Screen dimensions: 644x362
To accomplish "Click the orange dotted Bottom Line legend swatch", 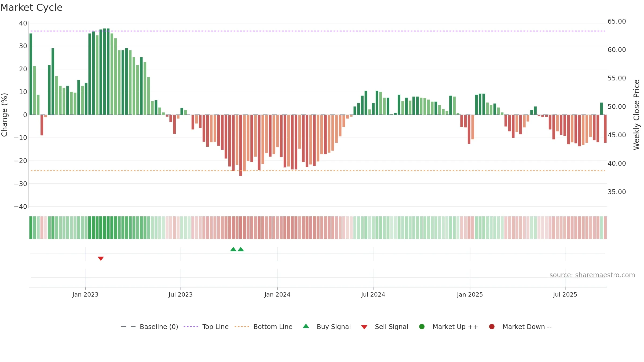I will [242, 327].
